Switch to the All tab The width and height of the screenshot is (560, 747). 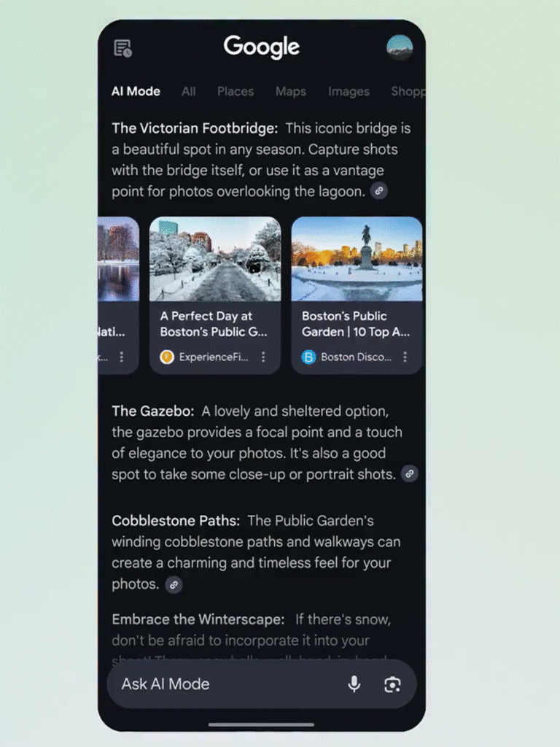[x=189, y=91]
